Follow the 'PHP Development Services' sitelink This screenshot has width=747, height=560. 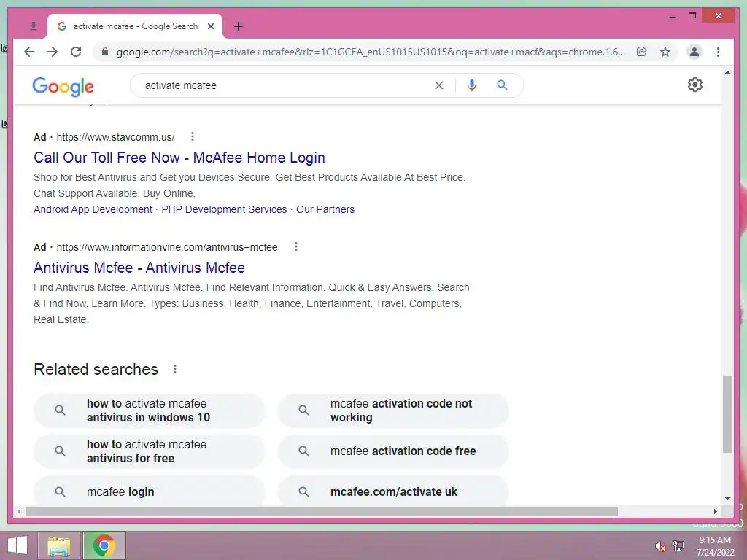click(x=224, y=209)
